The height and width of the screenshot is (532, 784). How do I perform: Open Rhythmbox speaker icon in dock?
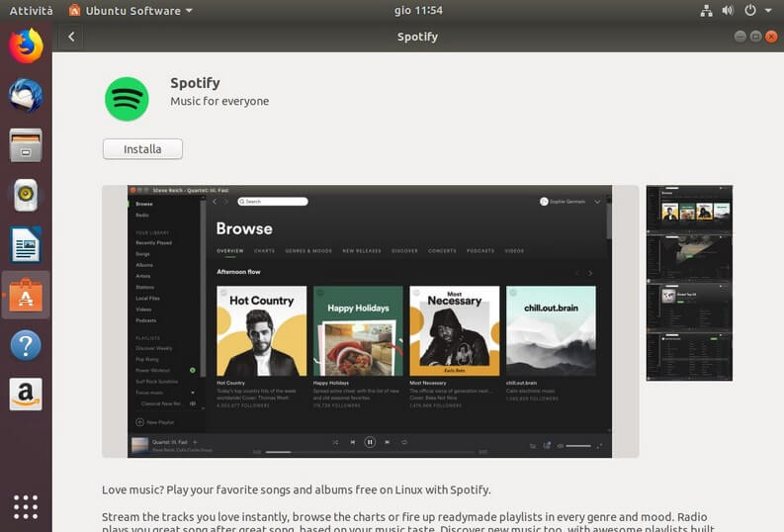(x=26, y=195)
